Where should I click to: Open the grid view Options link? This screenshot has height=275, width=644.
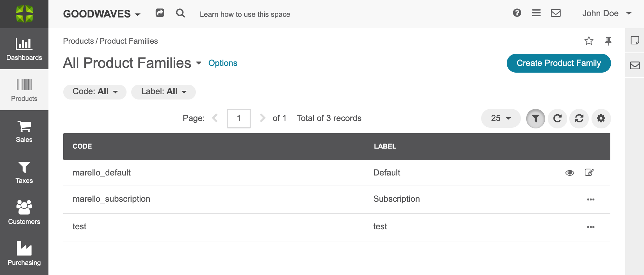pos(223,63)
